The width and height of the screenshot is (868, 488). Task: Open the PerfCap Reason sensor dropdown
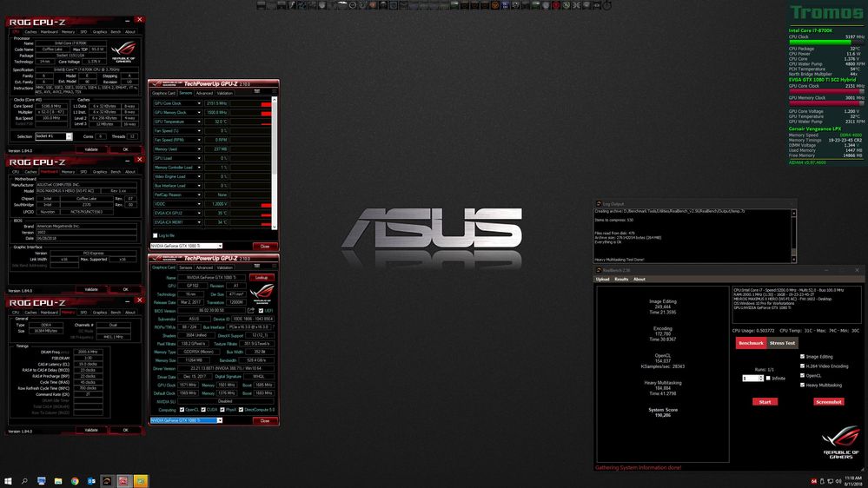pyautogui.click(x=199, y=195)
